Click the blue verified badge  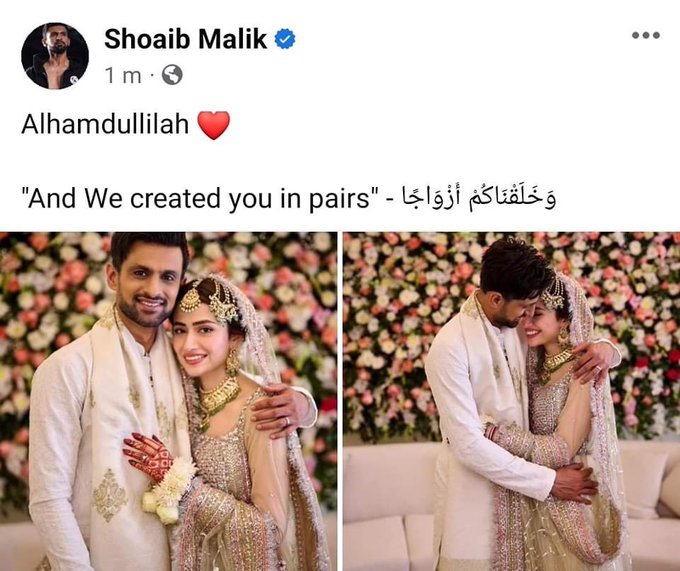(x=285, y=39)
